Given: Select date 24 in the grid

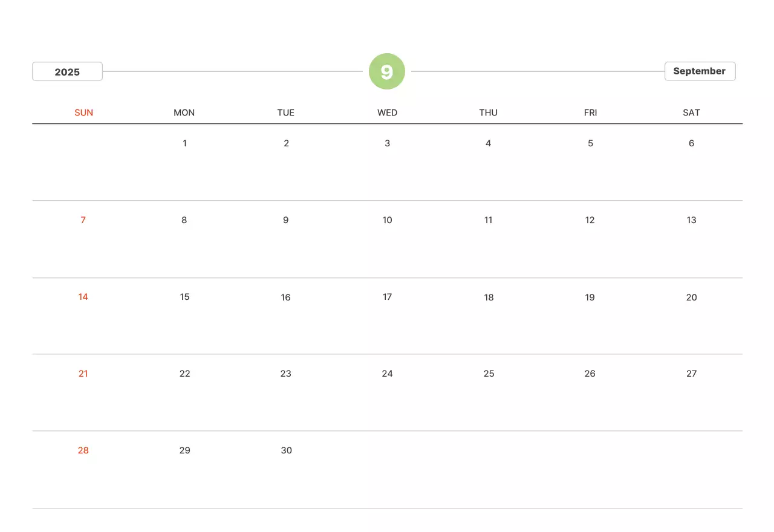Looking at the screenshot, I should (387, 374).
